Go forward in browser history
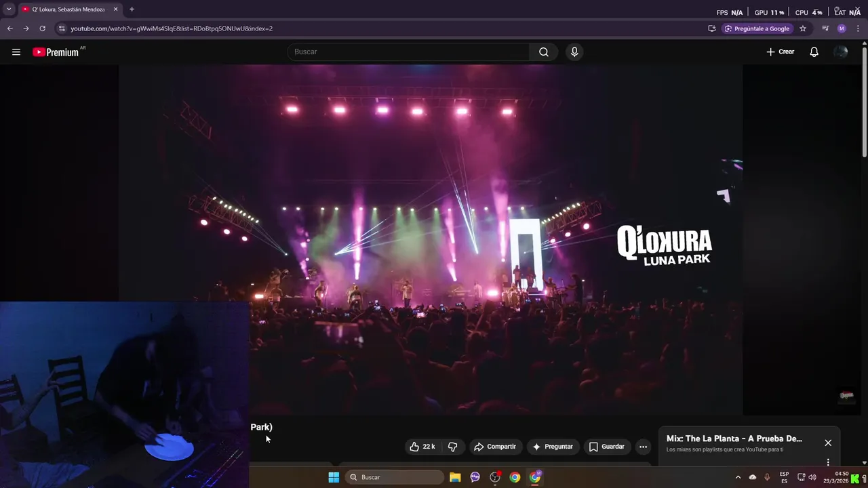The width and height of the screenshot is (868, 488). [x=26, y=28]
